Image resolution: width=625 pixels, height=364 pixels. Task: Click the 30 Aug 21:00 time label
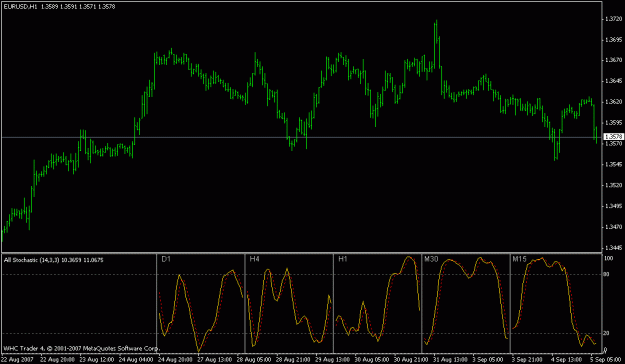click(x=412, y=360)
